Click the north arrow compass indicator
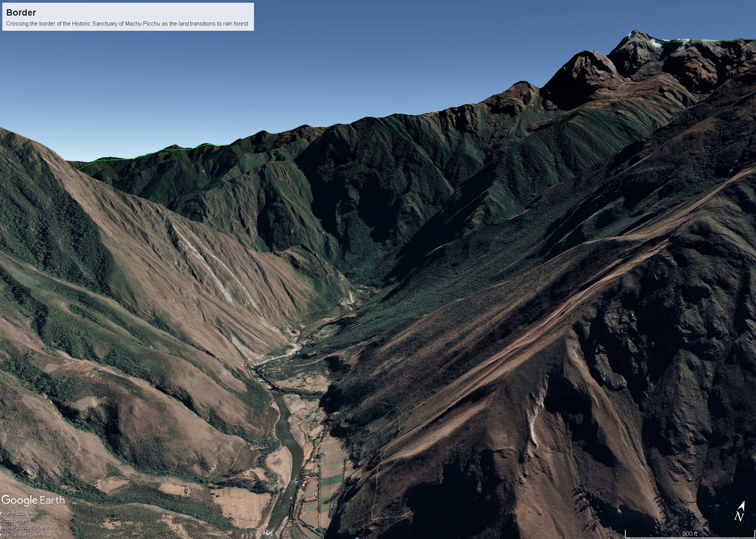Image resolution: width=756 pixels, height=539 pixels. pos(740,512)
